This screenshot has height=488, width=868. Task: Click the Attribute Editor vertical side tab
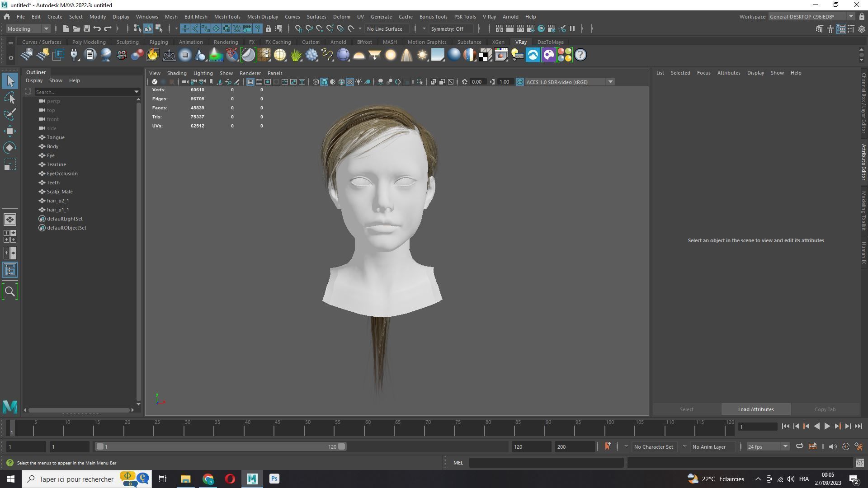coord(863,163)
